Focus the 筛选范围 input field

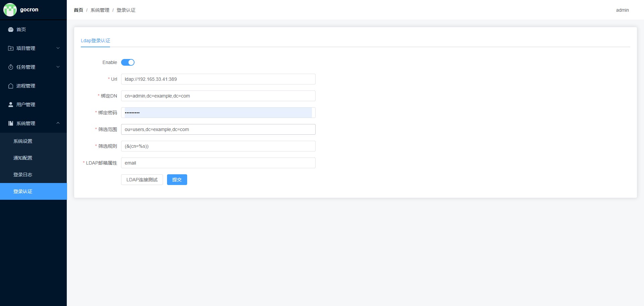[x=218, y=129]
